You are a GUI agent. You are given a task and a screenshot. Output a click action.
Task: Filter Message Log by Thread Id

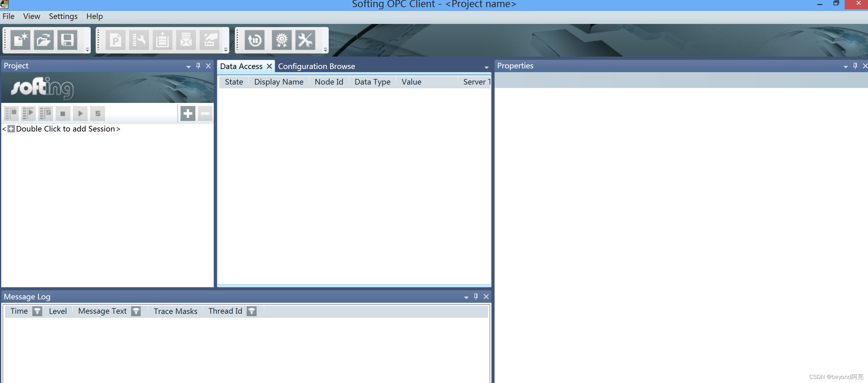pos(251,311)
